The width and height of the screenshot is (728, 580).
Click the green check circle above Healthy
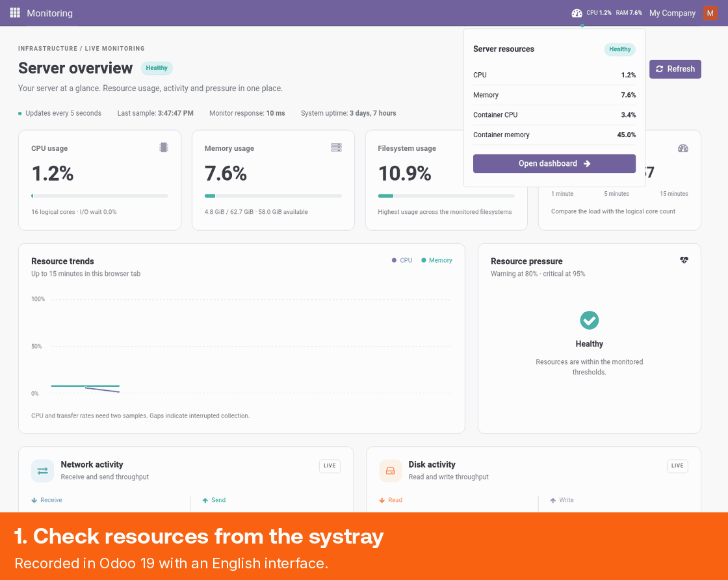(589, 320)
